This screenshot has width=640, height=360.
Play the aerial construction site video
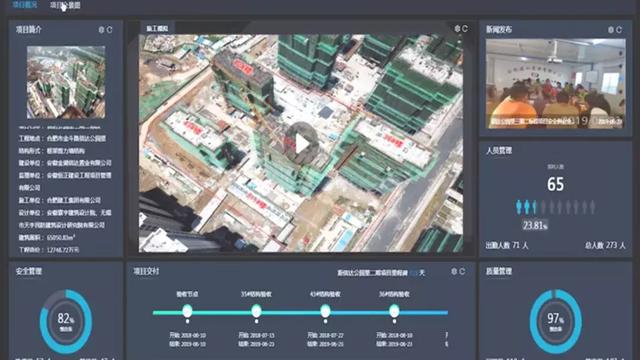pos(302,144)
